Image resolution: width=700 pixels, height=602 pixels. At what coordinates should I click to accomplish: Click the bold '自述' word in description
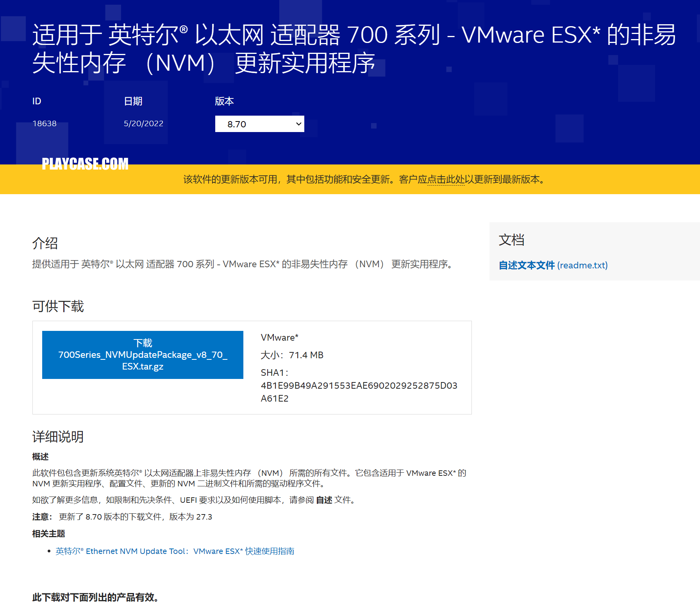tap(324, 500)
